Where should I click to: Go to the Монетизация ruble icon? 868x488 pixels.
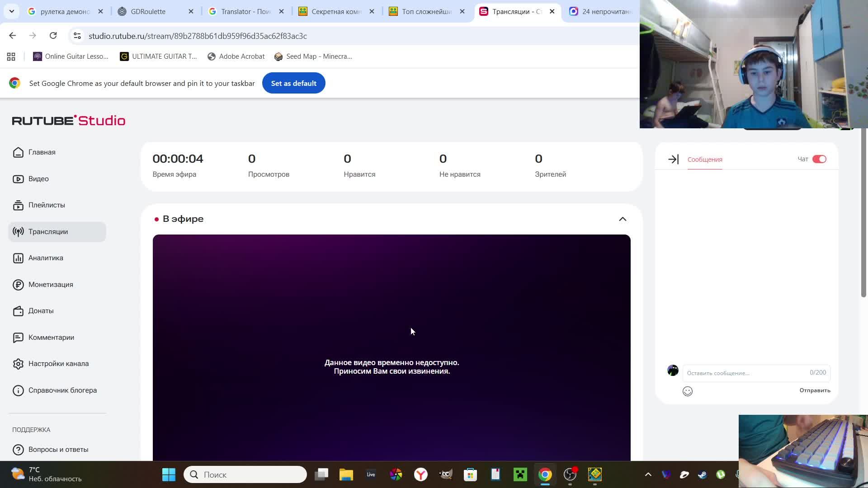(x=18, y=285)
